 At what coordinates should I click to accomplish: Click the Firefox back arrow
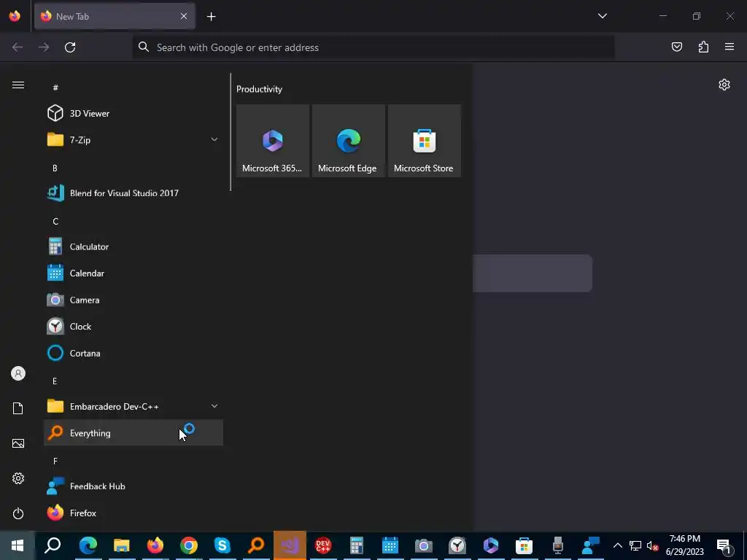coord(18,47)
